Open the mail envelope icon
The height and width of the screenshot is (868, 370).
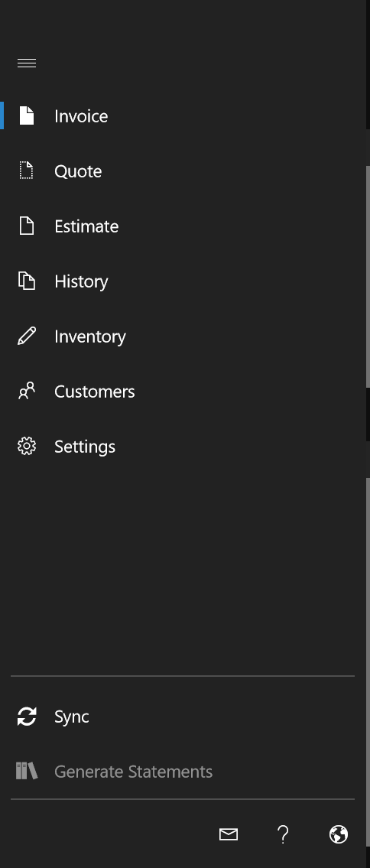coord(229,834)
